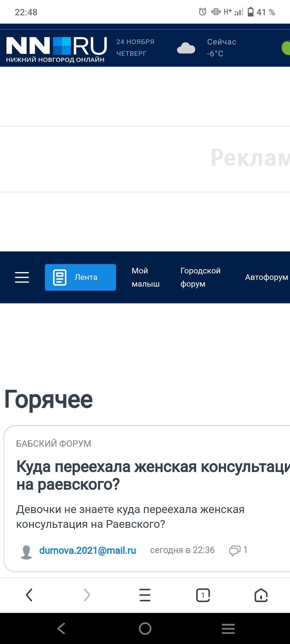Tap the comment count number 1
The width and height of the screenshot is (290, 644).
point(245,550)
